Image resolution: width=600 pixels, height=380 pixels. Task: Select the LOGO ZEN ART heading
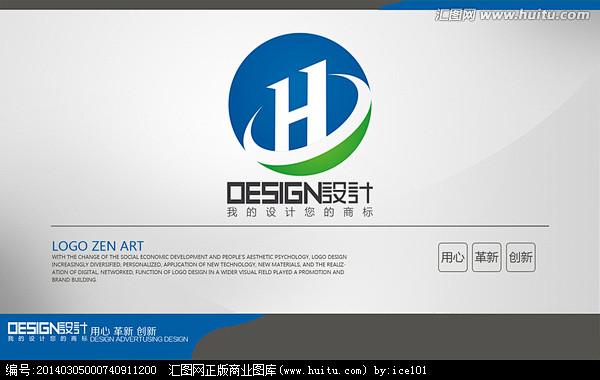[98, 246]
